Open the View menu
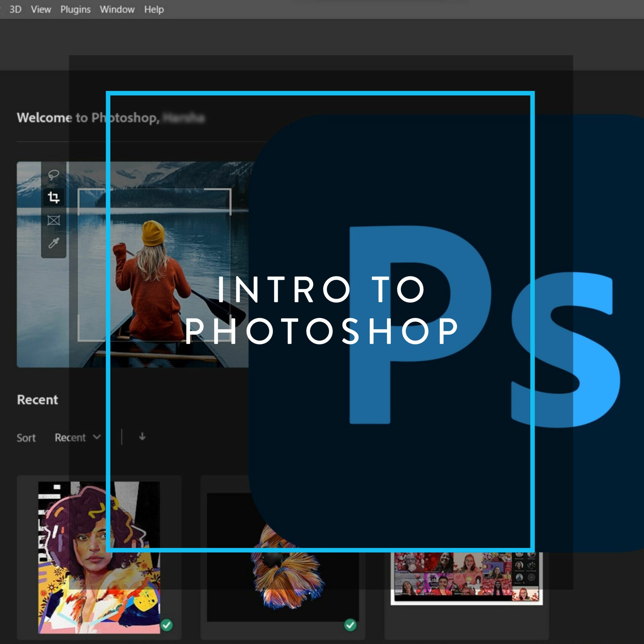Image resolution: width=644 pixels, height=644 pixels. click(41, 9)
